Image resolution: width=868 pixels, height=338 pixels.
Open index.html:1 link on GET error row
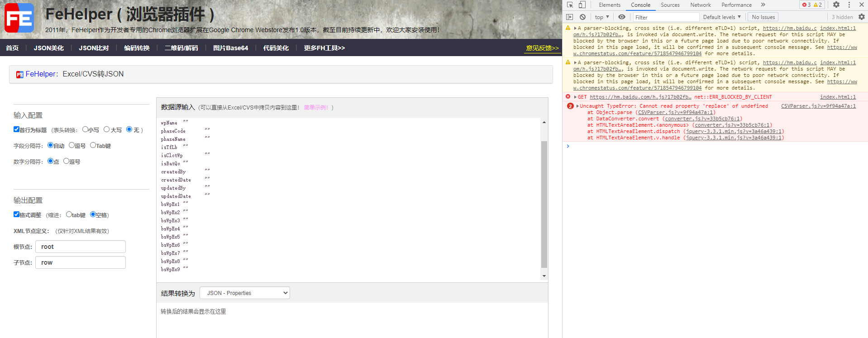(x=838, y=97)
